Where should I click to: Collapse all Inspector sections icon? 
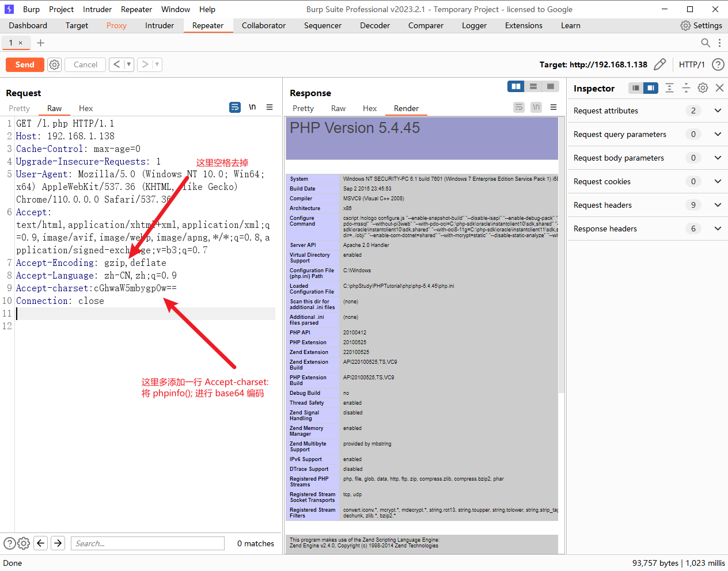(686, 88)
